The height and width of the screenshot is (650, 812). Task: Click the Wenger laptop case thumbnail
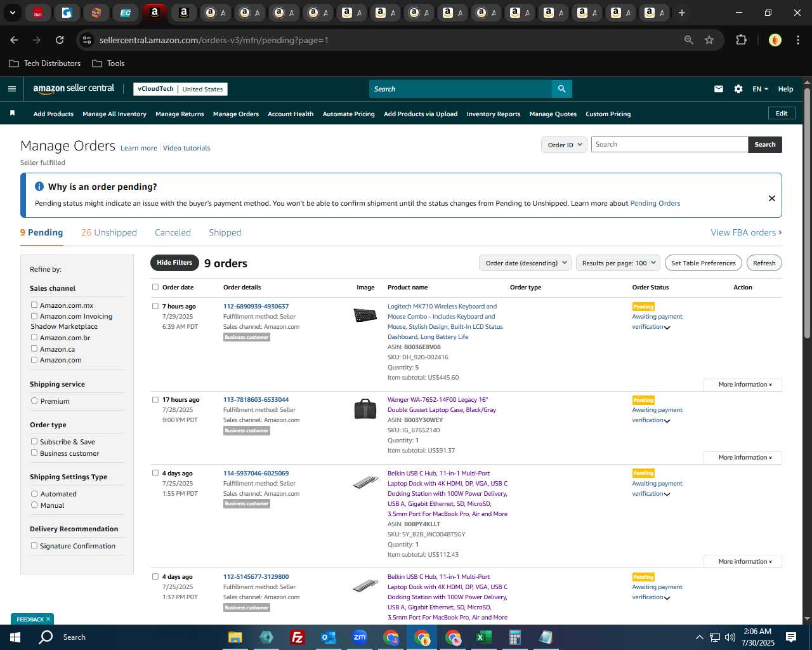point(365,409)
